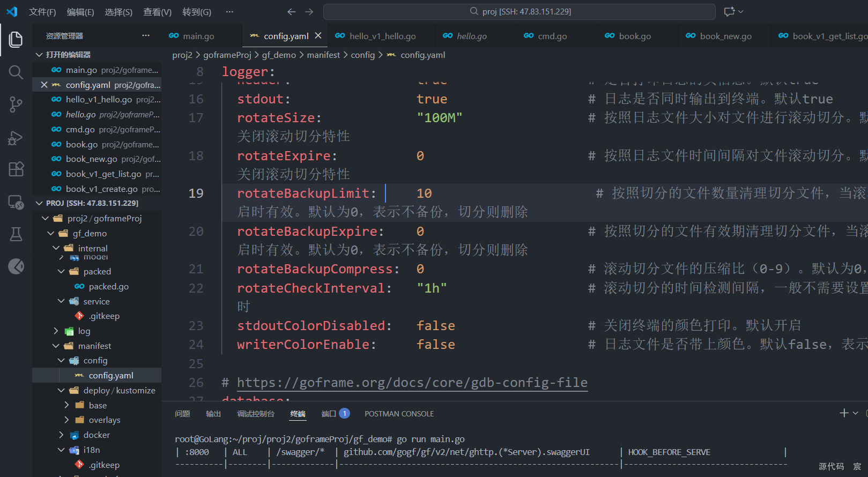Viewport: 868px width, 477px height.
Task: Open the 选择(S) menu
Action: 118,12
